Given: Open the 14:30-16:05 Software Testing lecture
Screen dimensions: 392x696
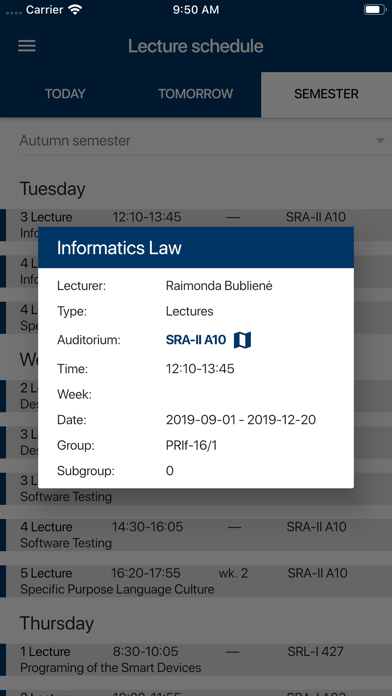Looking at the screenshot, I should [x=196, y=535].
